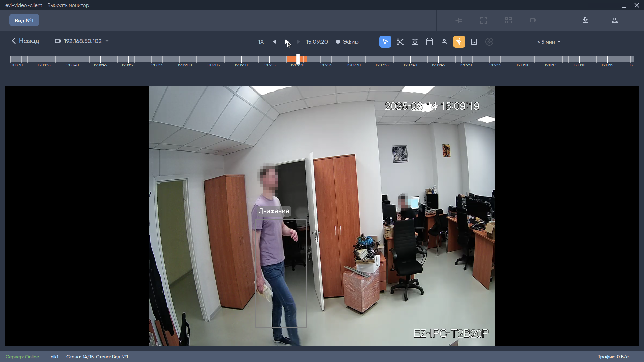Select the cursor pointer tool
The width and height of the screenshot is (644, 362).
(385, 42)
